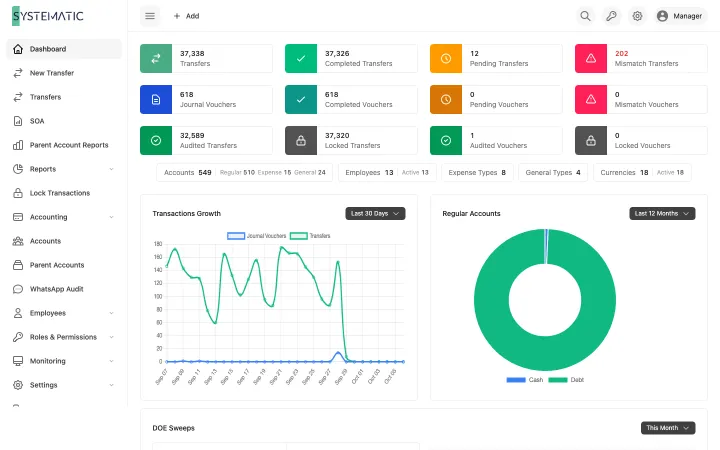Open settings with the gear icon in the top bar
The image size is (720, 450).
click(637, 16)
